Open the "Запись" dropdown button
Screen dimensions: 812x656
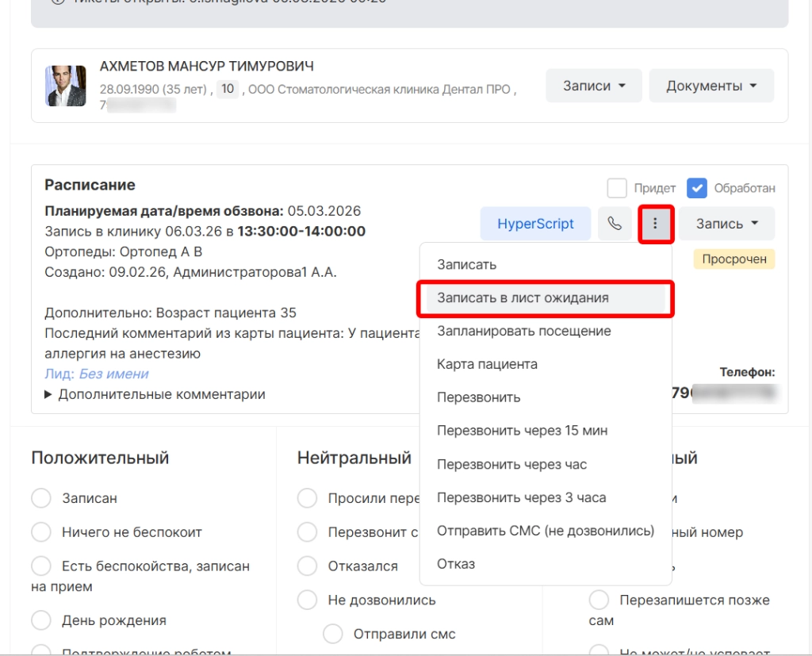click(x=726, y=224)
